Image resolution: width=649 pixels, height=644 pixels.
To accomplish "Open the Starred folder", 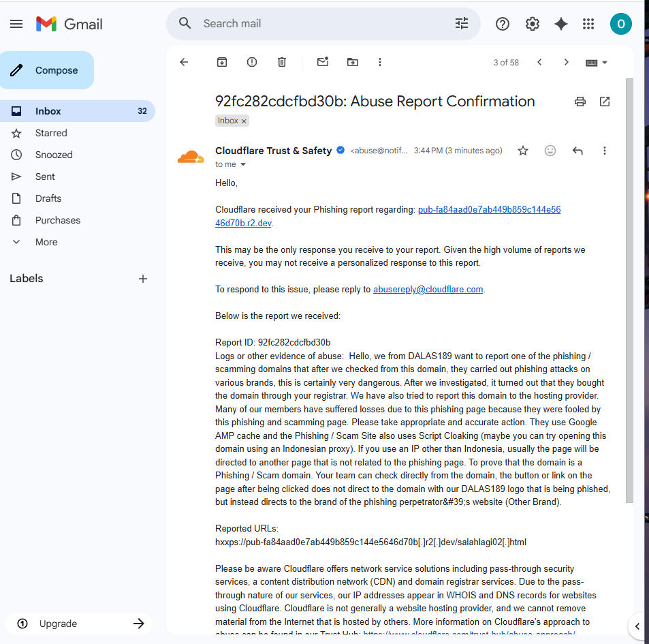I will [78, 133].
